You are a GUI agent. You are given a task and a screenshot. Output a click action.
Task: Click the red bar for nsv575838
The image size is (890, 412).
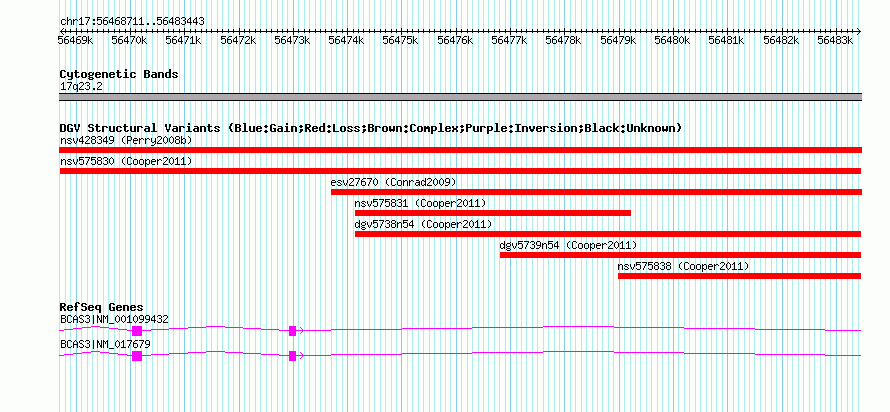(740, 276)
